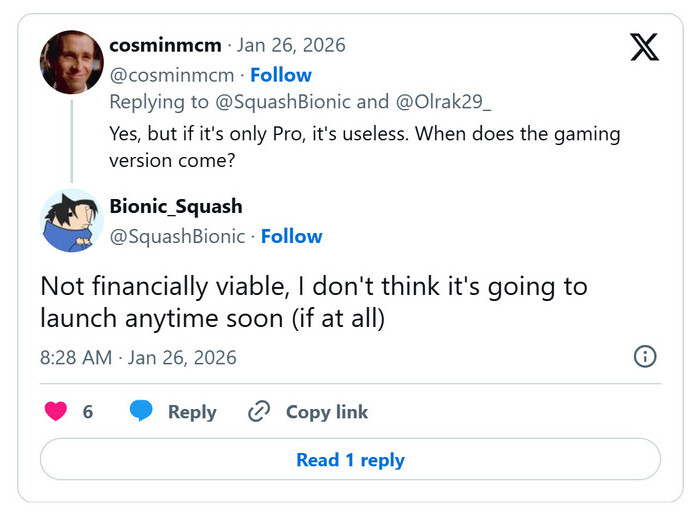Open cosminmcm's profile avatar
Viewport: 699px width, 517px height.
click(71, 62)
